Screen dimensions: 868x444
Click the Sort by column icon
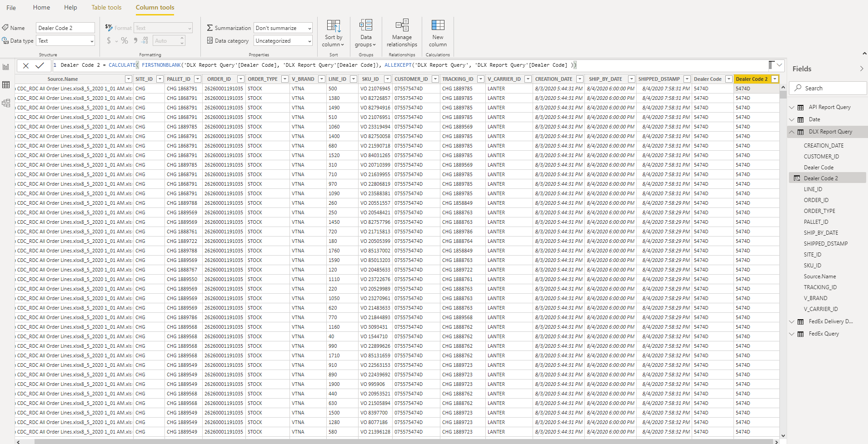coord(334,25)
